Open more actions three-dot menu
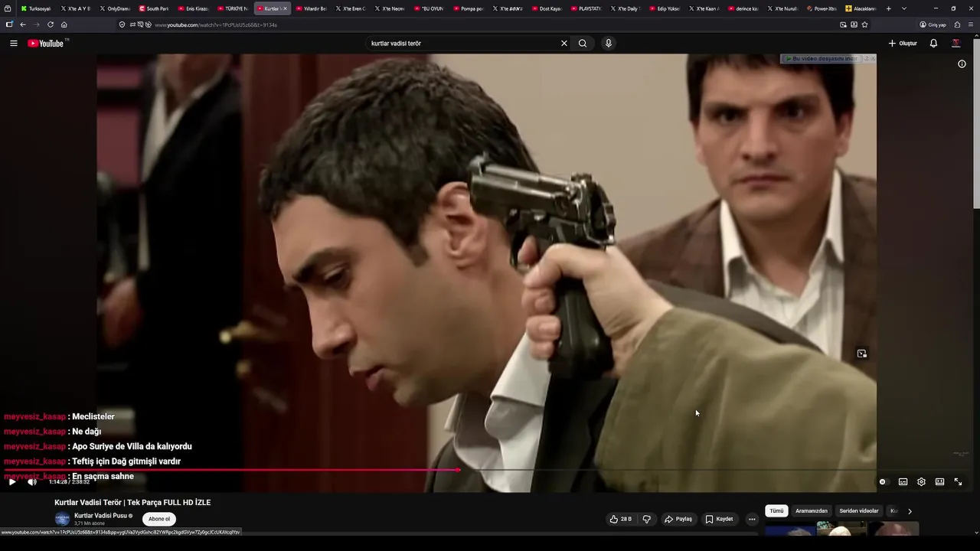Screen dimensions: 980x551 752,519
